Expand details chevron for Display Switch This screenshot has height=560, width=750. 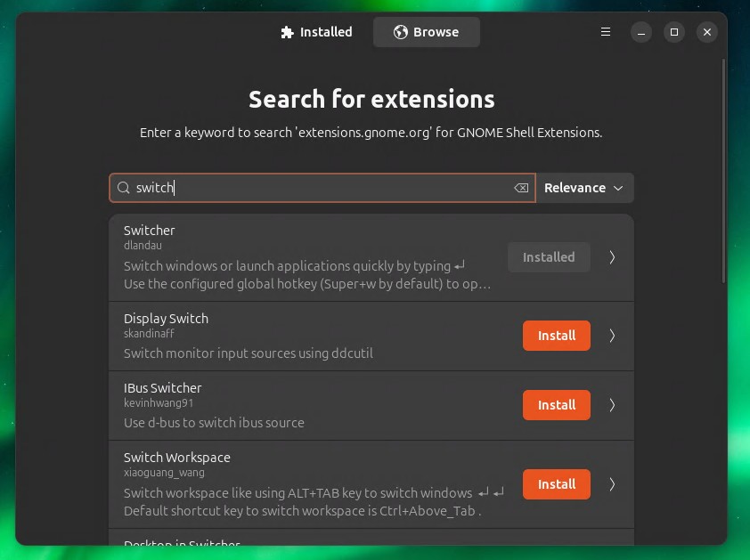point(612,336)
